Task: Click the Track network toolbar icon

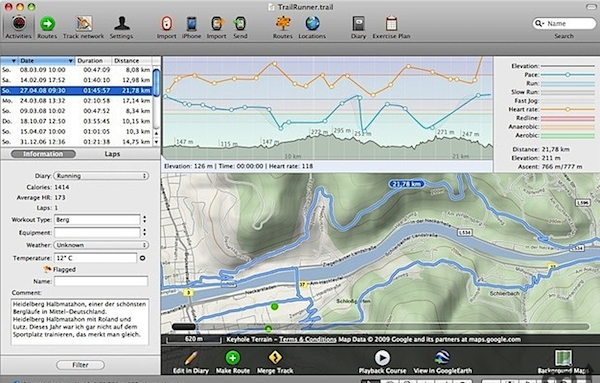Action: [x=83, y=24]
